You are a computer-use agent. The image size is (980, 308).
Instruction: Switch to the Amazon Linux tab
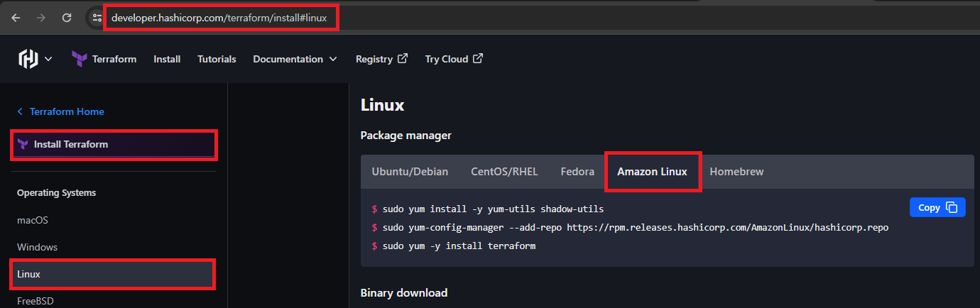tap(652, 172)
